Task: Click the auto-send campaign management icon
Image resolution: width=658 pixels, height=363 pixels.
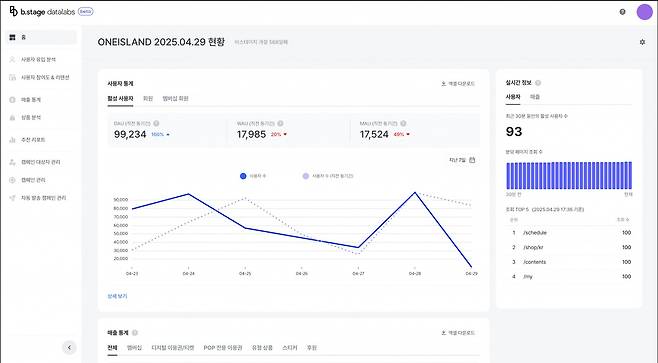Action: point(13,198)
